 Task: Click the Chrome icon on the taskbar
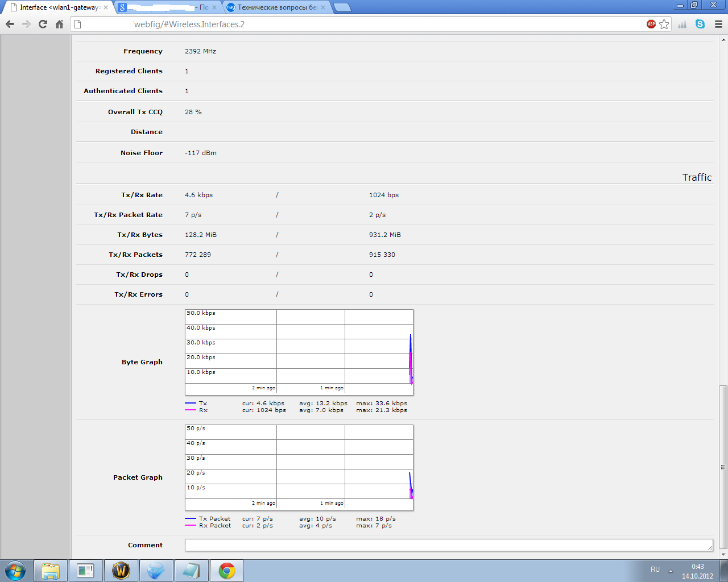tap(227, 570)
